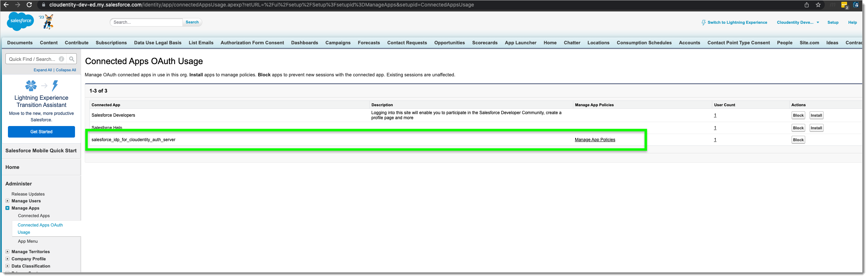Viewport: 868px width, 278px height.
Task: Click the Quick Find magnifier icon
Action: click(72, 59)
